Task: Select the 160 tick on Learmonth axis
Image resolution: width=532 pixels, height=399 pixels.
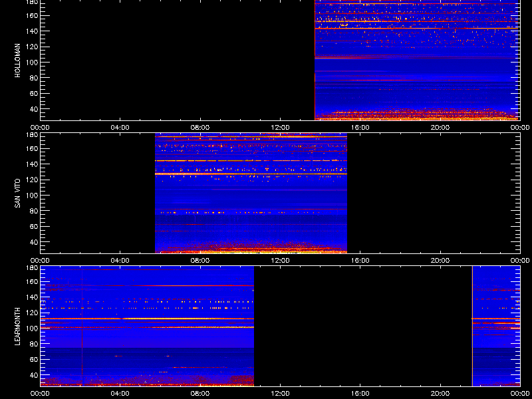Action: pyautogui.click(x=33, y=281)
